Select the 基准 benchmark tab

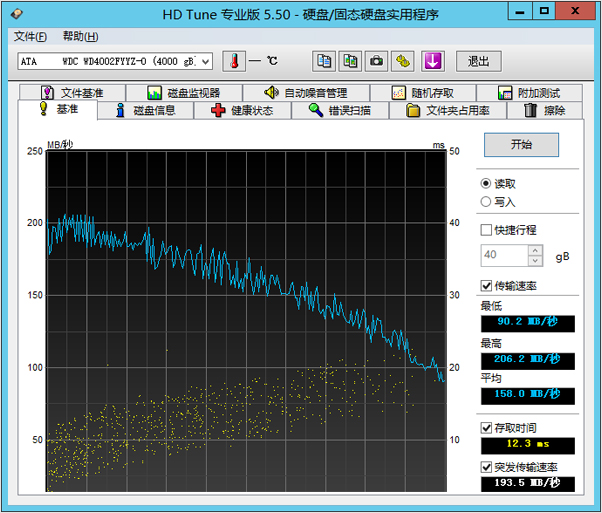tap(58, 110)
